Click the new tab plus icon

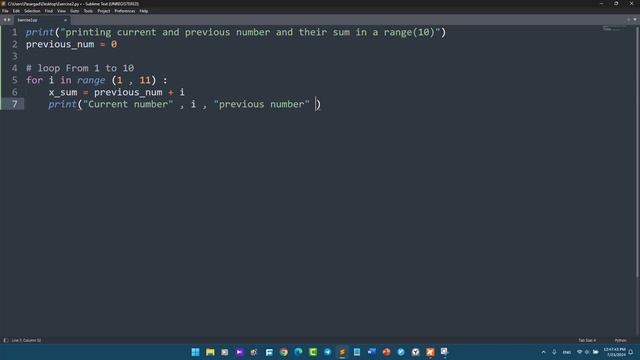(629, 20)
